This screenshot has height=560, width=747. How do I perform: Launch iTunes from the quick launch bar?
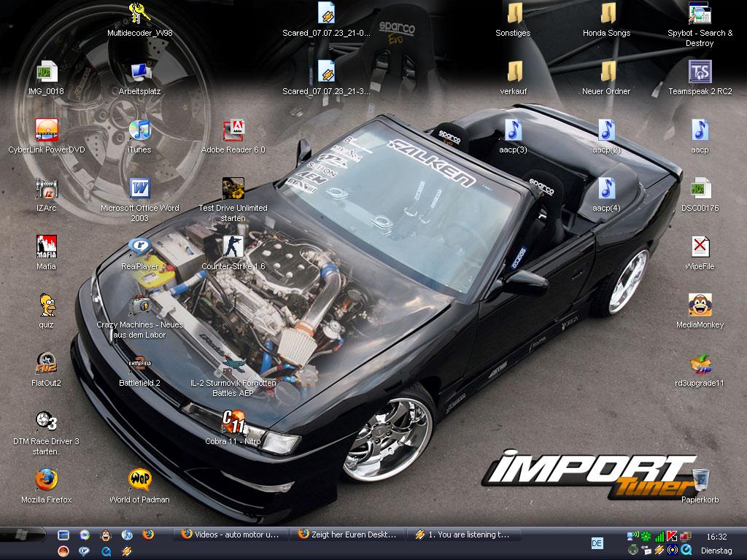coord(127,534)
